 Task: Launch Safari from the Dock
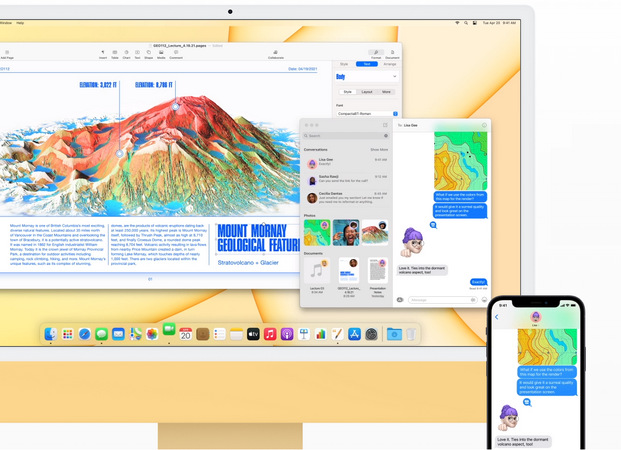[84, 334]
